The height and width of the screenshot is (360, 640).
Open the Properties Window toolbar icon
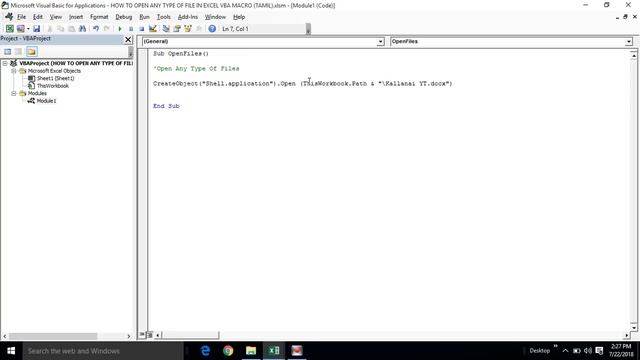(177, 29)
